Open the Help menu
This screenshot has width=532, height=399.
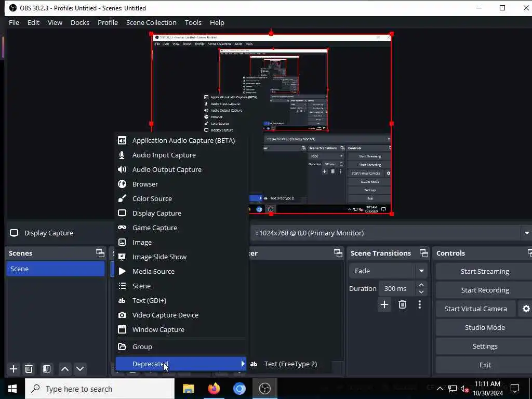pos(217,22)
